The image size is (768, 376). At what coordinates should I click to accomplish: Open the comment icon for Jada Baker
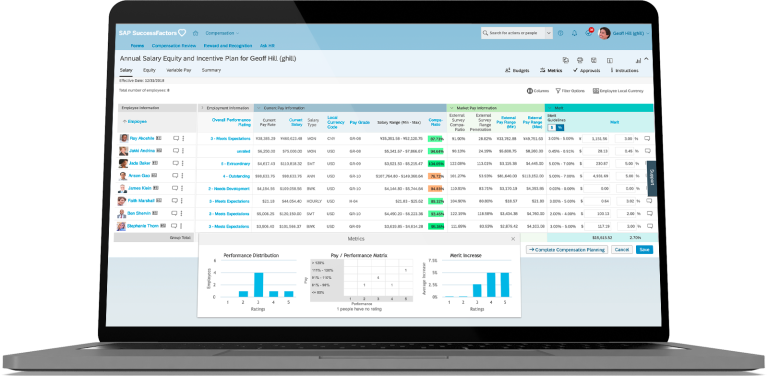[x=176, y=164]
